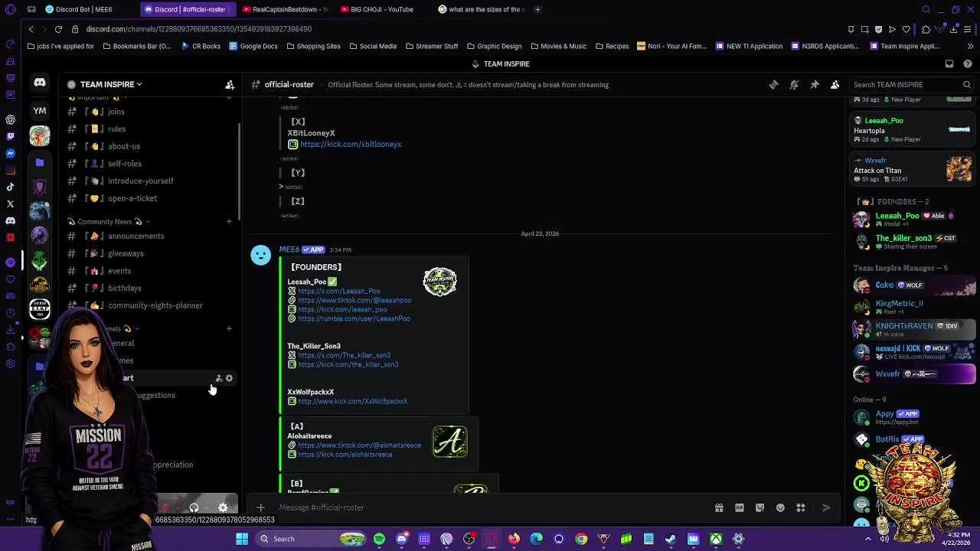
Task: Open browser extensions icon in toolbar
Action: point(926,29)
